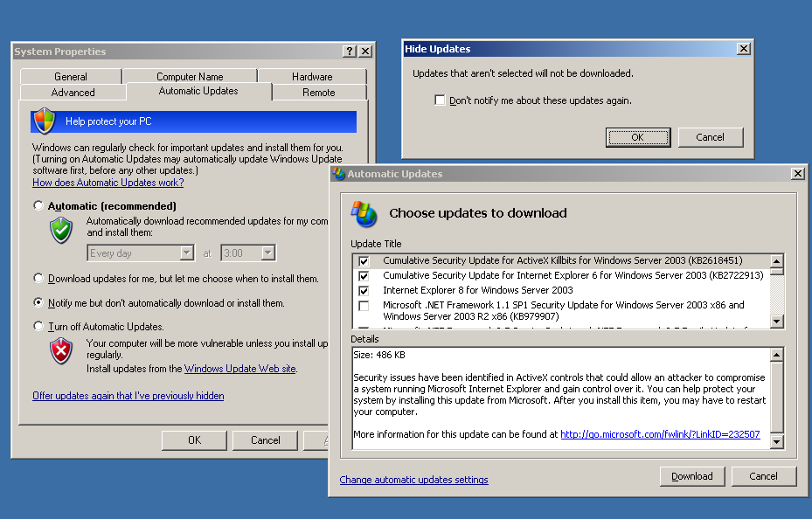The height and width of the screenshot is (519, 812).
Task: Open the Remote tab
Action: click(x=319, y=92)
